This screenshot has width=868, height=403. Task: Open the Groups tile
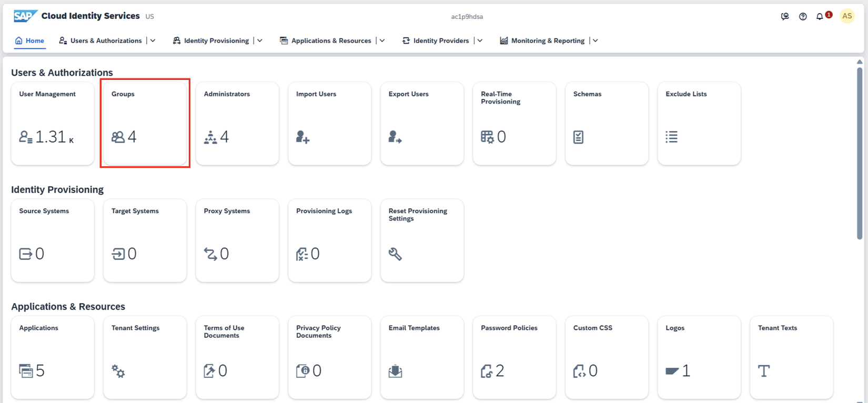click(145, 123)
